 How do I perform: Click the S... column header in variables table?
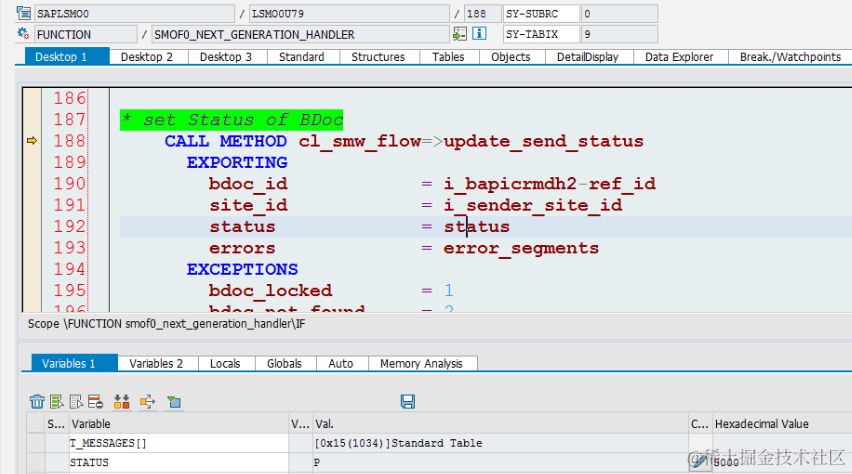(x=56, y=423)
